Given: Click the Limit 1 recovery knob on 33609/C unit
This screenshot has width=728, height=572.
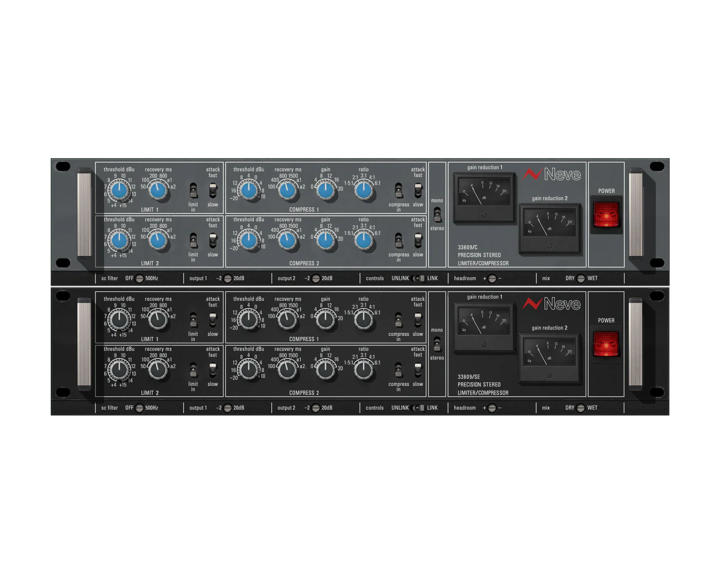Looking at the screenshot, I should (158, 190).
